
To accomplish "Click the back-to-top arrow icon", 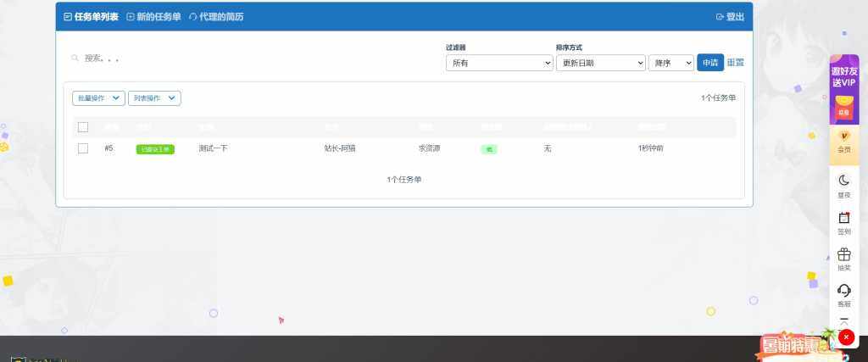I will [843, 321].
